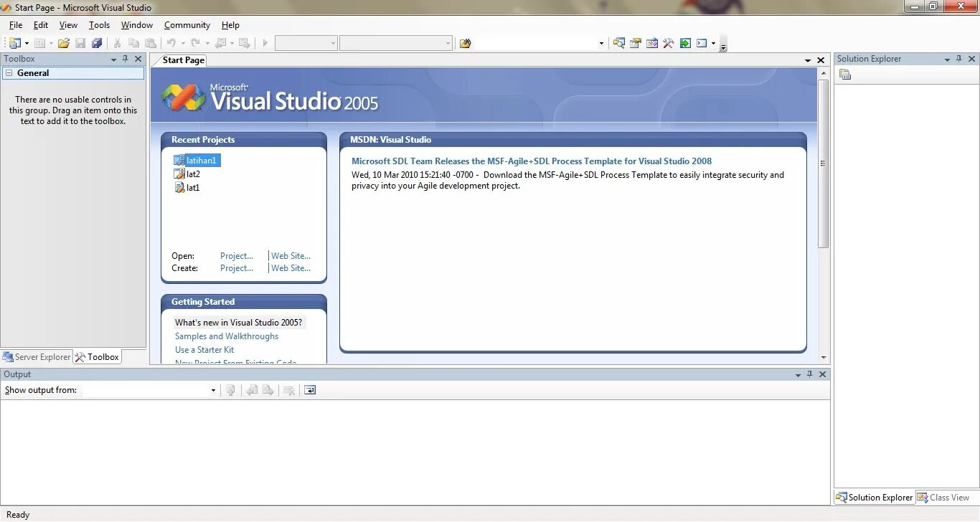
Task: Click the Save All icon
Action: point(97,43)
